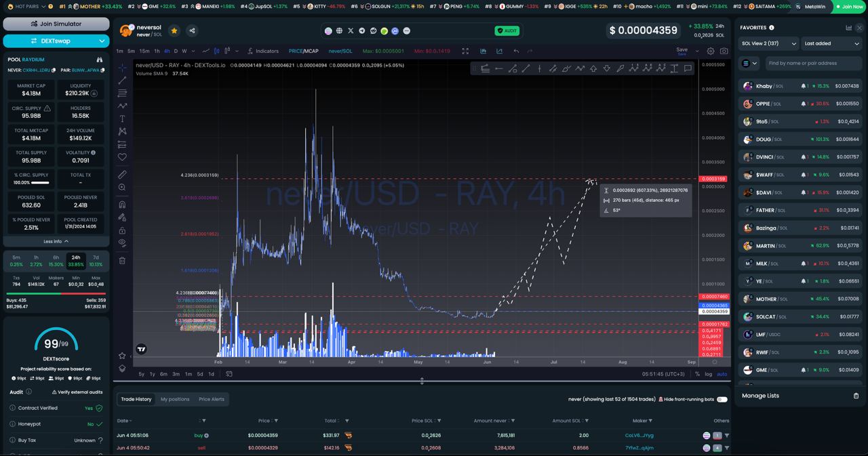Toggle never/SOL pair display
The height and width of the screenshot is (456, 868).
click(x=340, y=51)
